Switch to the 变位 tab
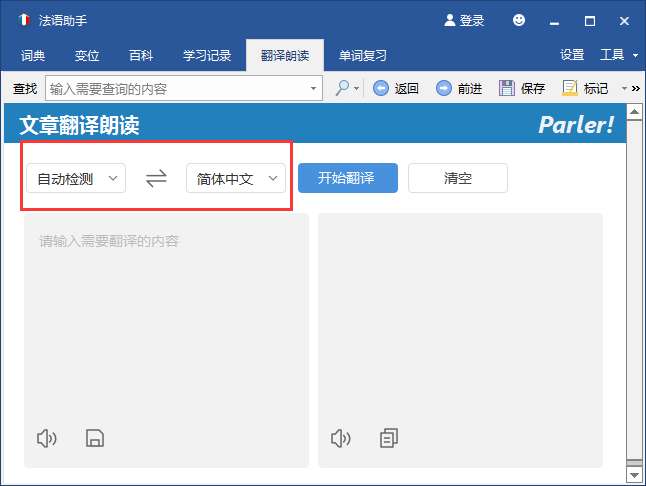 87,55
